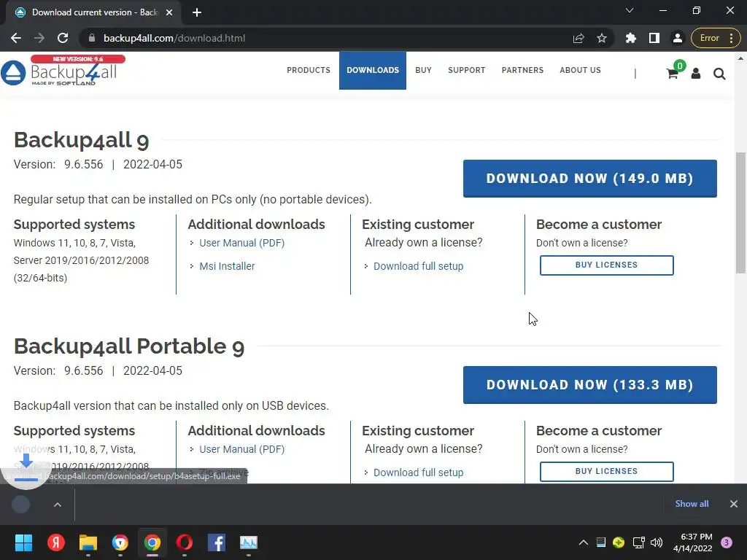Click DOWNLOAD NOW (149.0 MB) button

pos(589,179)
